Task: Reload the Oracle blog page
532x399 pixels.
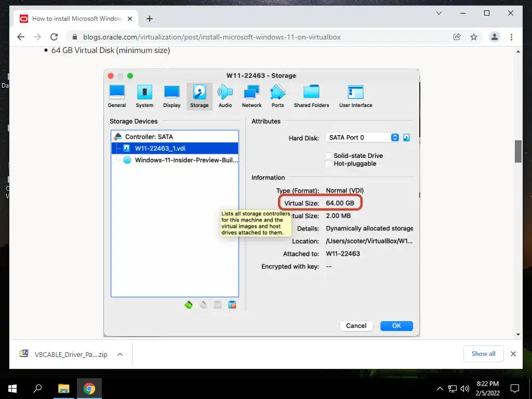Action: (x=54, y=37)
